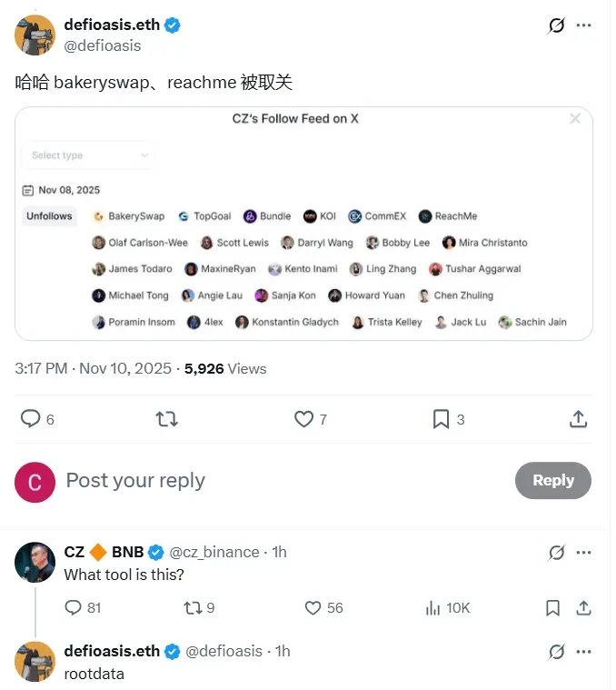Bookmark the main post
Screen dimensions: 616x690
(441, 419)
